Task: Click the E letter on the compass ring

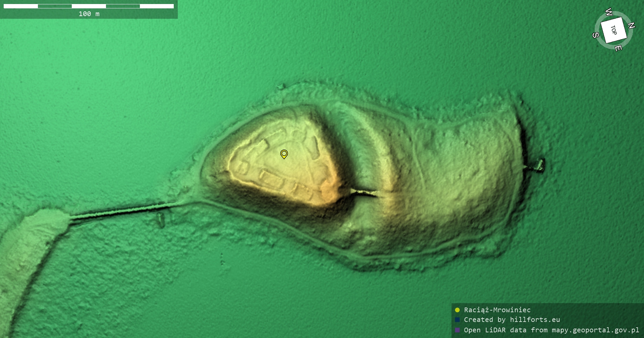Action: (x=618, y=48)
